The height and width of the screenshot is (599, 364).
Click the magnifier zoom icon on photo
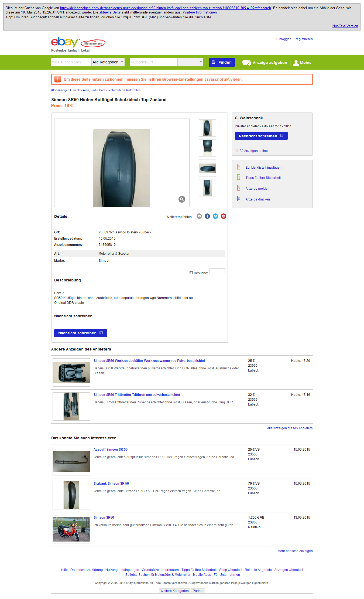[x=182, y=199]
